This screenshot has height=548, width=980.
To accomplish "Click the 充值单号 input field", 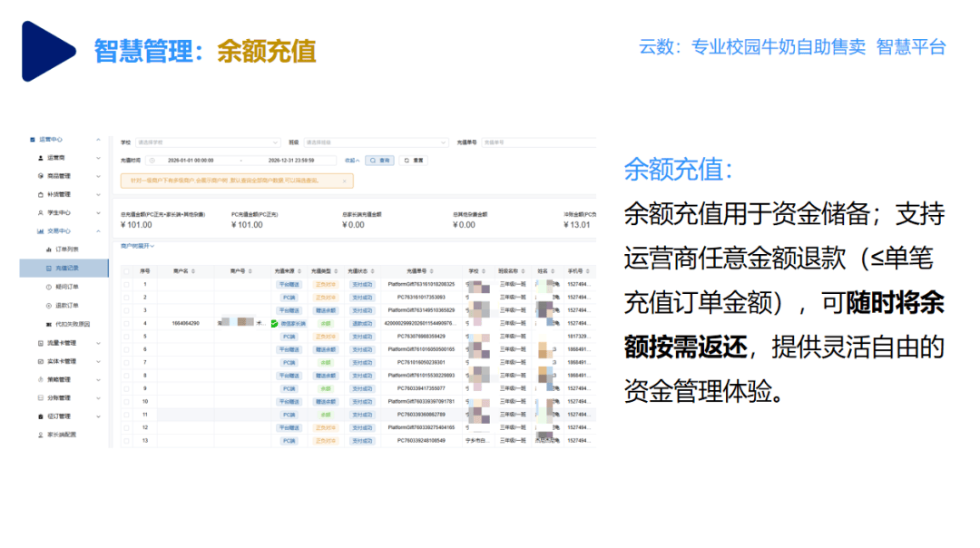I will (535, 142).
